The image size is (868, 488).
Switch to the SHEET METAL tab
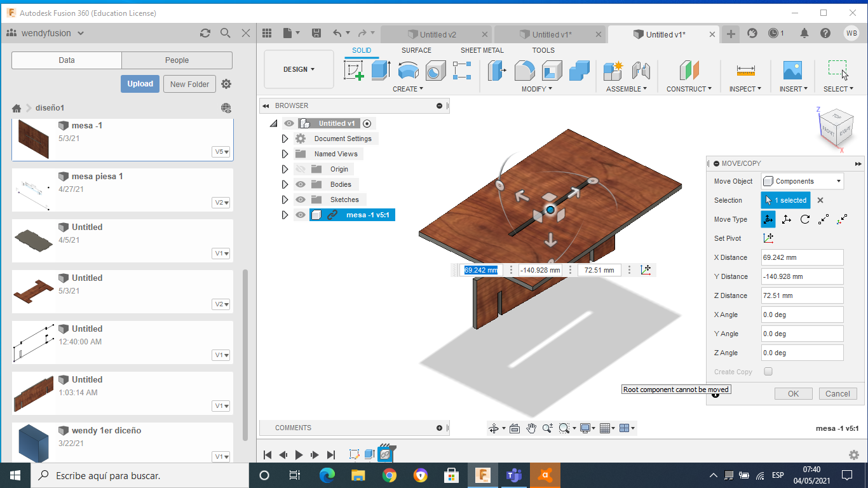coord(482,50)
